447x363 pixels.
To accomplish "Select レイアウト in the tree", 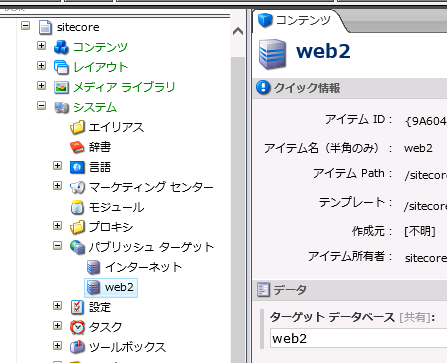I will click(x=100, y=67).
